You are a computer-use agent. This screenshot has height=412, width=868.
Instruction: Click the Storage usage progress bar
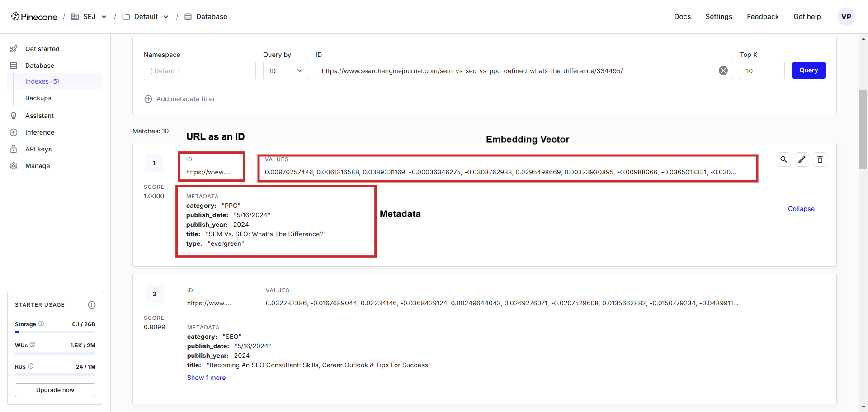(x=55, y=332)
